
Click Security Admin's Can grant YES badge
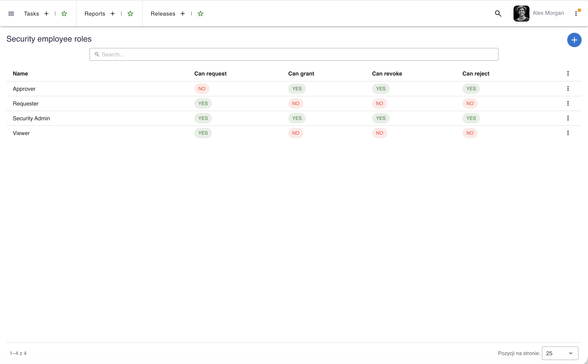coord(297,118)
